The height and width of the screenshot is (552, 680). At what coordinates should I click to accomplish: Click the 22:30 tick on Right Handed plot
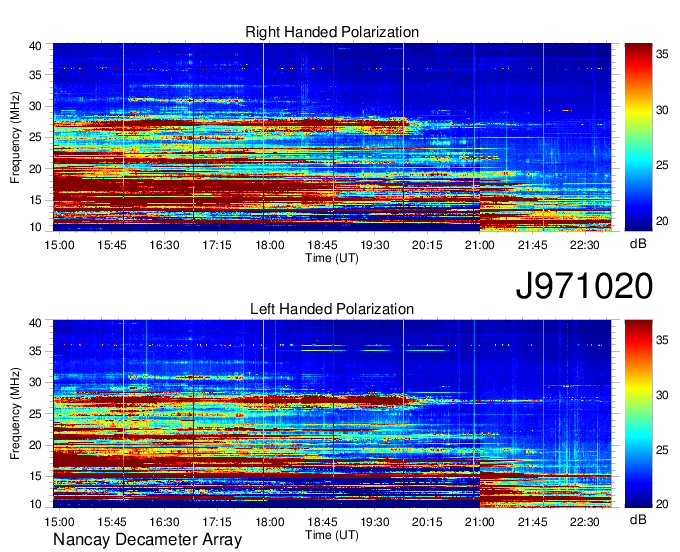click(x=585, y=245)
